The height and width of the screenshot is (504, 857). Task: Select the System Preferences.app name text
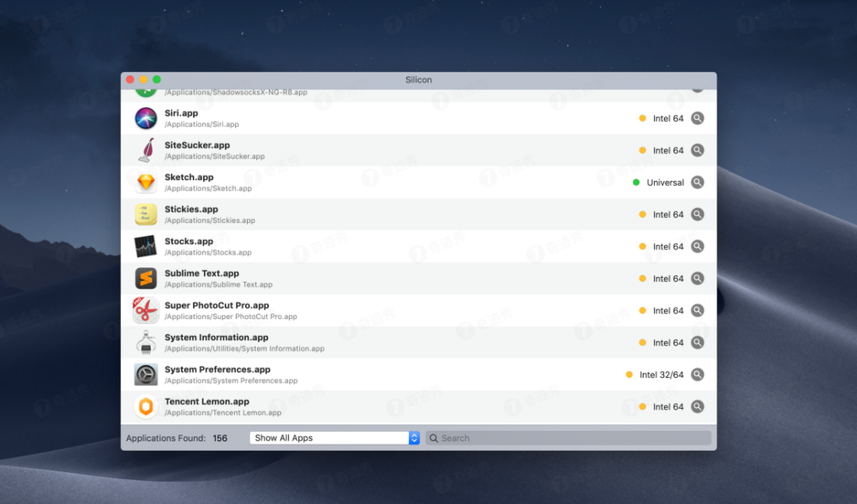click(218, 369)
